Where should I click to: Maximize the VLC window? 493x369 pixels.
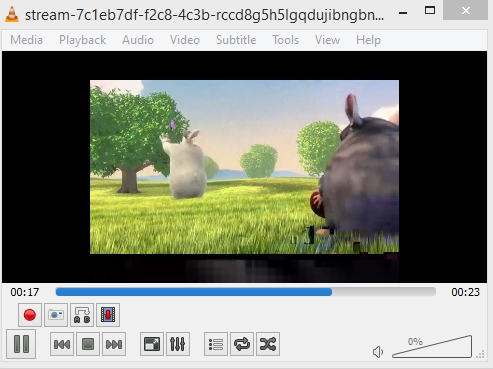430,11
